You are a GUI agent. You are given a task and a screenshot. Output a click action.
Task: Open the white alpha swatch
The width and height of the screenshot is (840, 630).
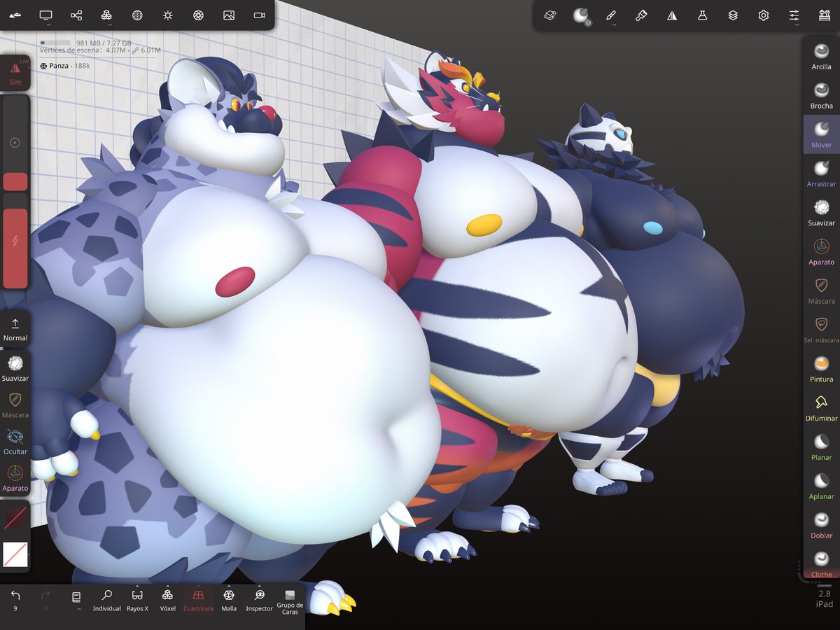[x=15, y=554]
